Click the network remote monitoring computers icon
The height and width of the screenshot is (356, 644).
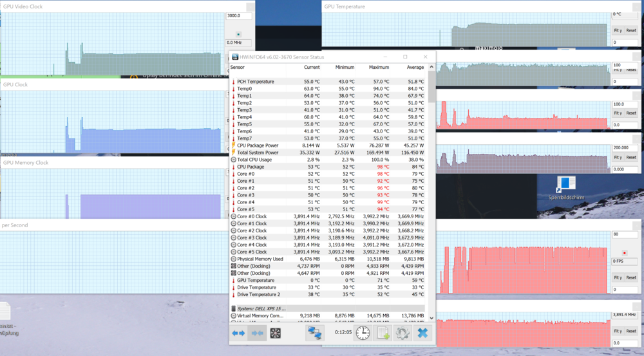tap(314, 333)
